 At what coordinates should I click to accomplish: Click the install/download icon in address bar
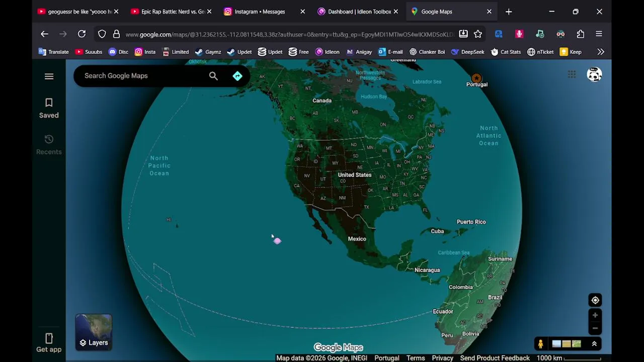463,34
